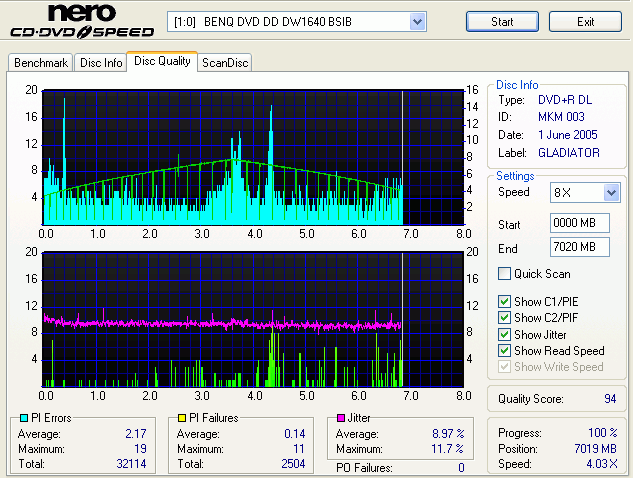Click the End position MB field

(579, 247)
